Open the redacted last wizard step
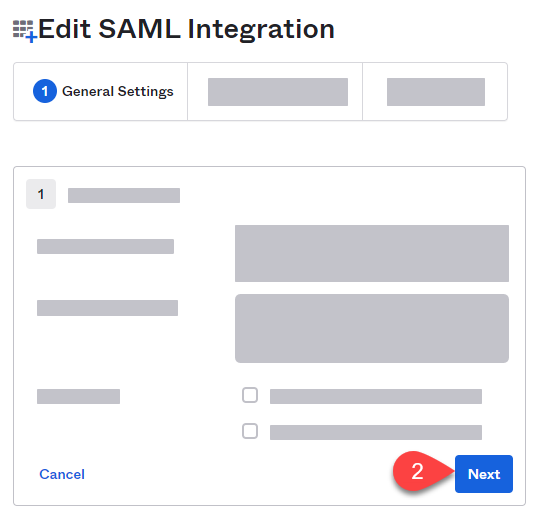This screenshot has height=526, width=533. coord(436,92)
